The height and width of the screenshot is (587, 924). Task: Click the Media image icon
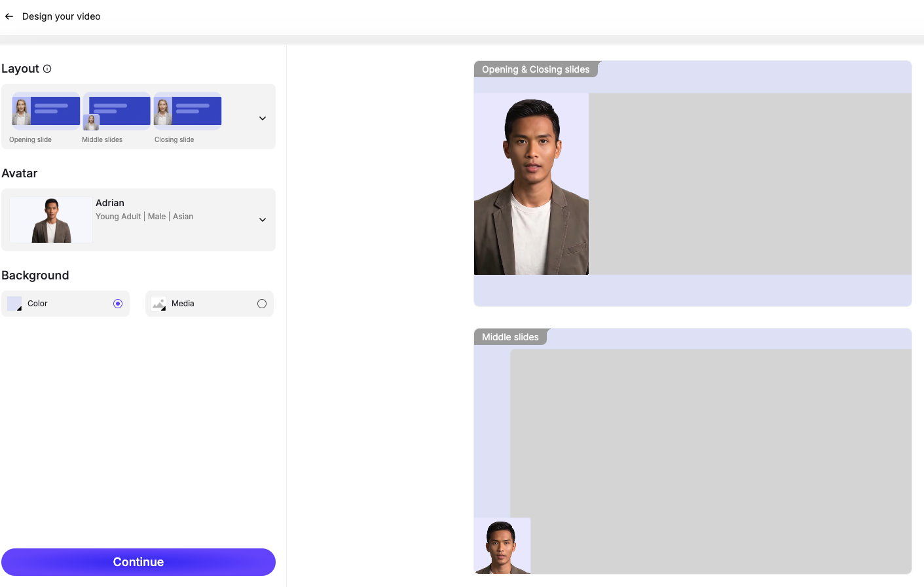pos(158,304)
